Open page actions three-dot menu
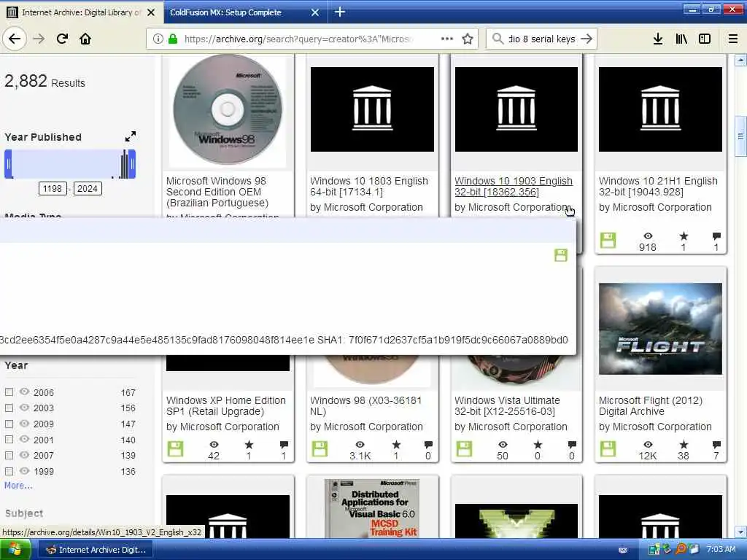747x560 pixels. tap(447, 39)
